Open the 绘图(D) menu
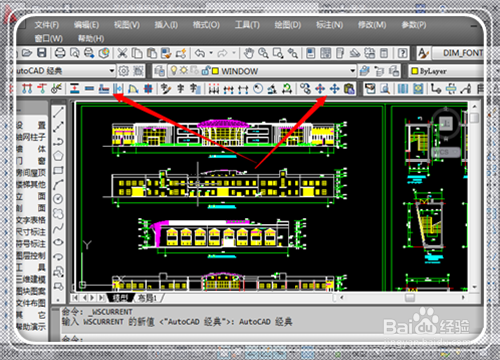 tap(288, 25)
